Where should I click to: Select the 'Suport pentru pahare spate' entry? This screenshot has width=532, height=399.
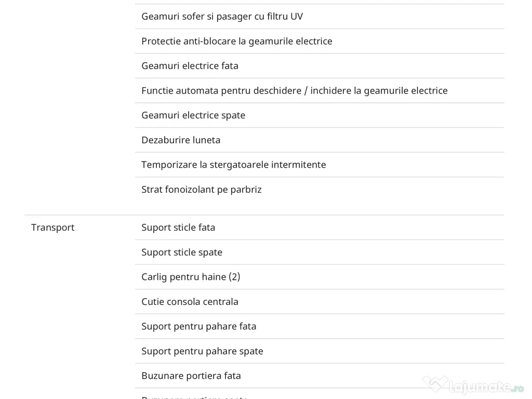click(202, 351)
